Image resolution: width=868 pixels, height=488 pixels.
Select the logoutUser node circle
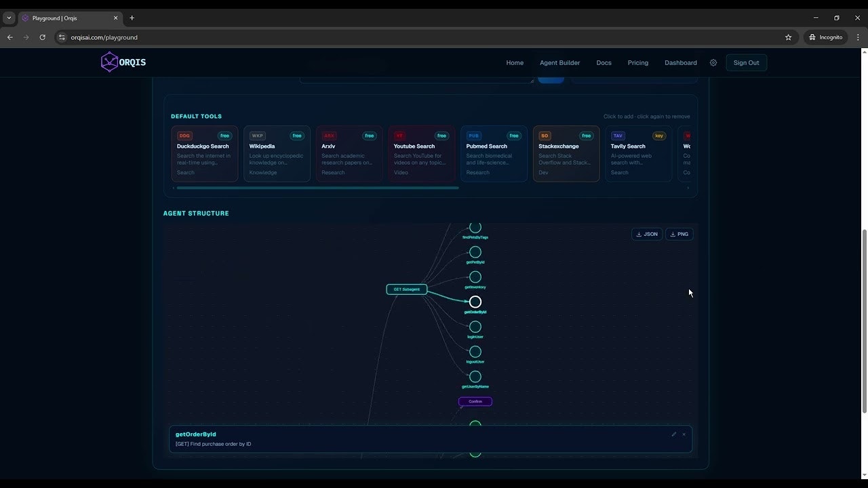475,352
